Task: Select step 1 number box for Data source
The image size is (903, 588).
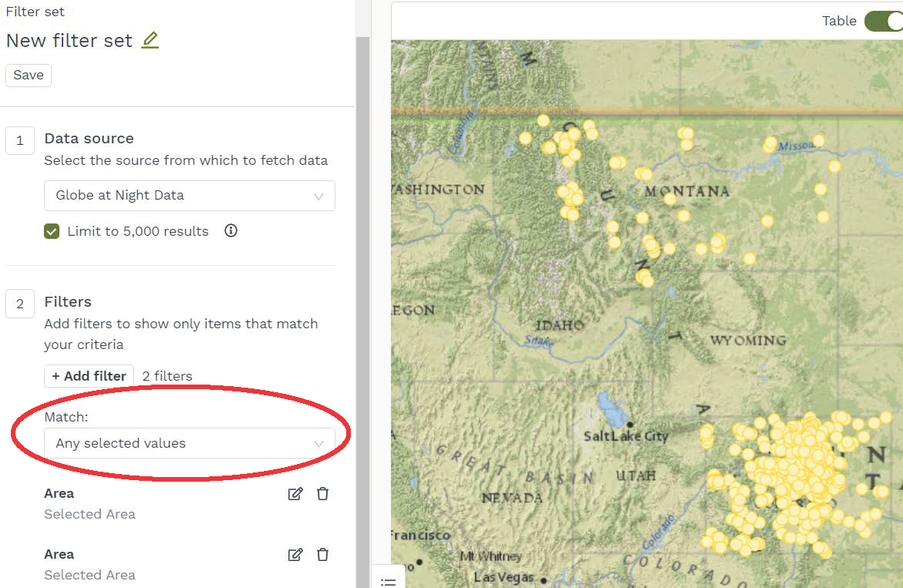Action: point(20,141)
